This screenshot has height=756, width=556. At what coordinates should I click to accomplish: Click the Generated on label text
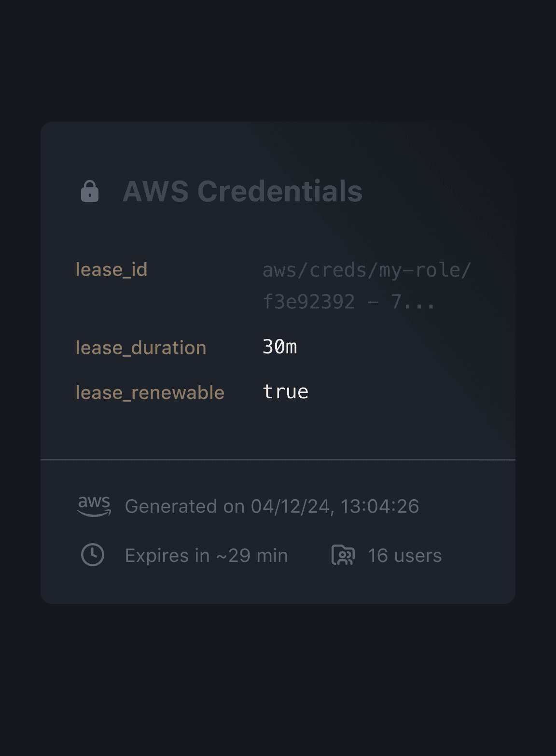coord(184,506)
